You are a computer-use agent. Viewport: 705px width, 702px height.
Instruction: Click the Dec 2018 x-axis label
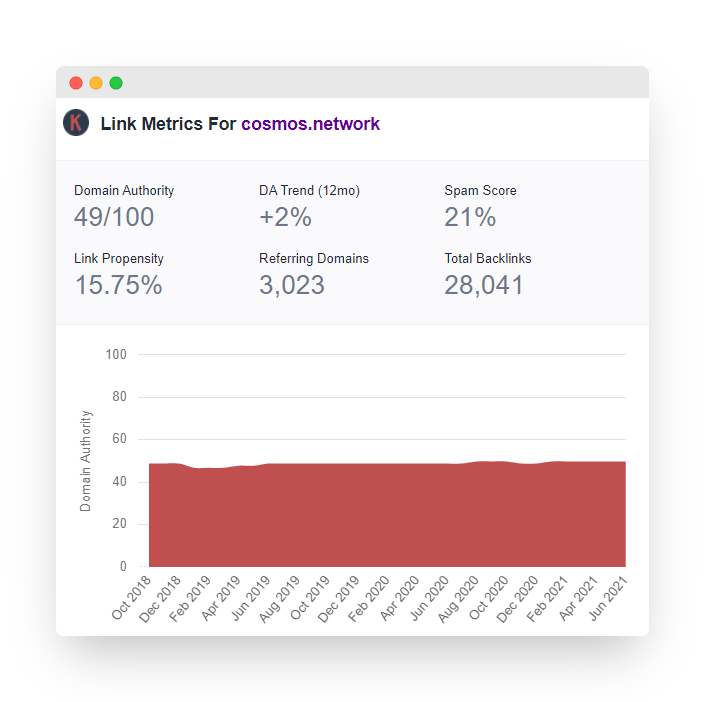point(160,599)
